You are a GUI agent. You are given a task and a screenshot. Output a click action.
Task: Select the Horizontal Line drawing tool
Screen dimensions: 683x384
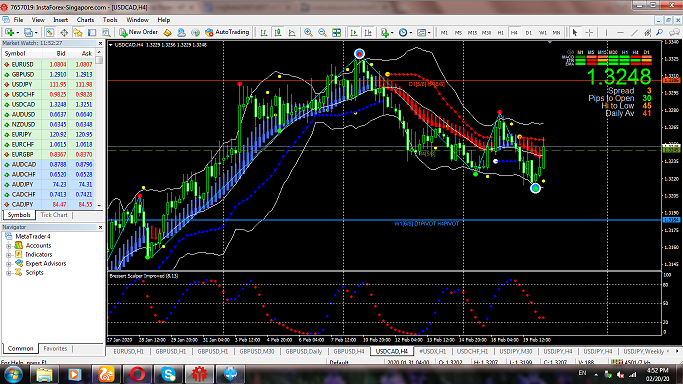pos(620,32)
